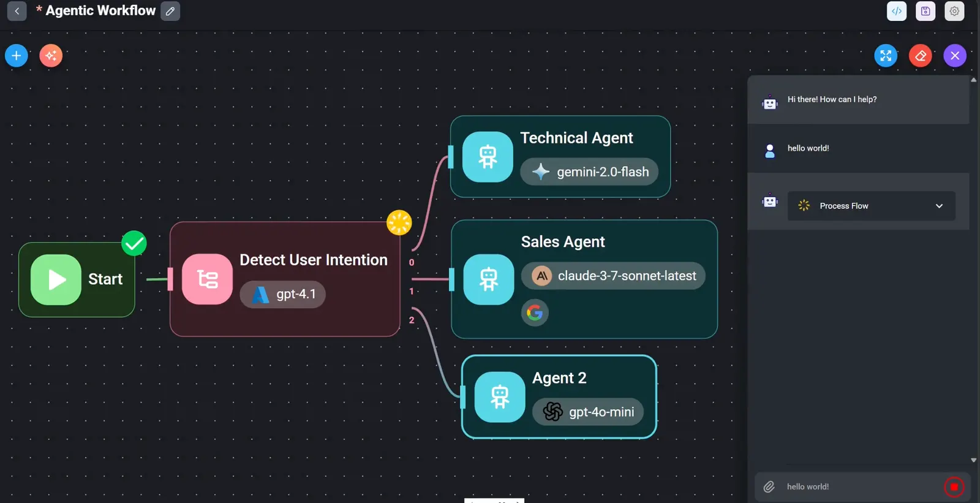
Task: Edit the Agentic Workflow name with pencil icon
Action: pos(170,11)
